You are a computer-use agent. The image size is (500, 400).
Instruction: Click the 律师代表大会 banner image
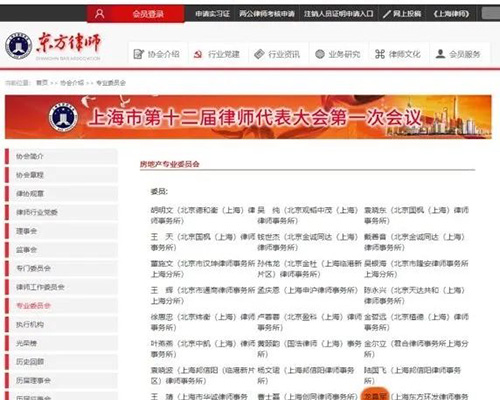coord(248,117)
